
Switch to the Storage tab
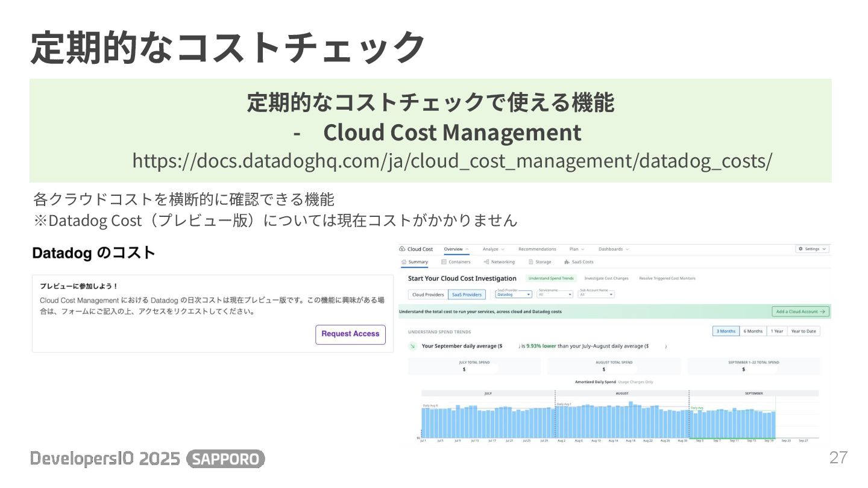[x=539, y=262]
